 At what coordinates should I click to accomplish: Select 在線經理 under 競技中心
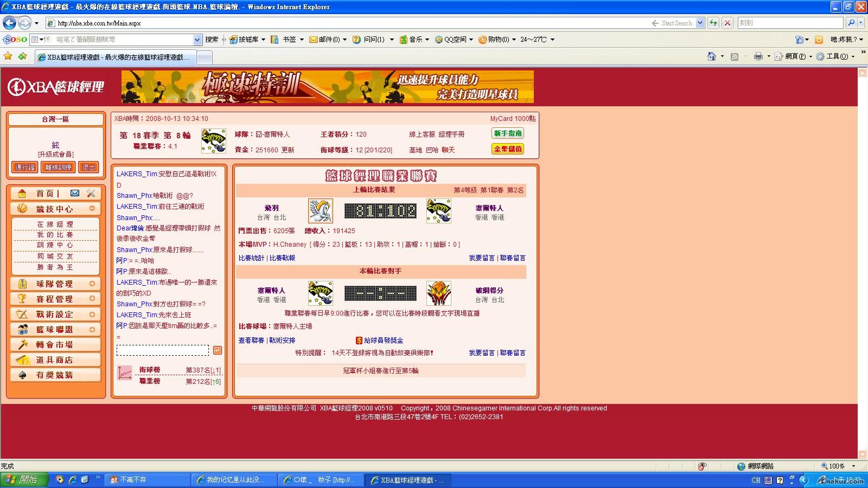pyautogui.click(x=55, y=224)
